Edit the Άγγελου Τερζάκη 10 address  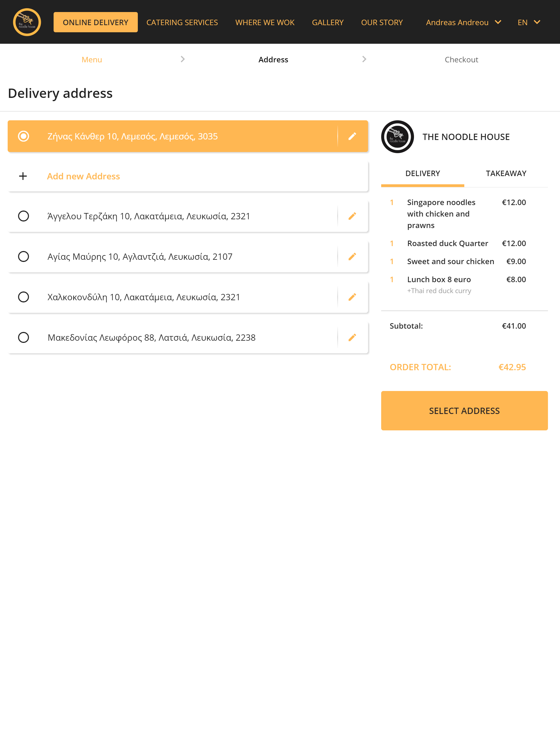click(352, 216)
